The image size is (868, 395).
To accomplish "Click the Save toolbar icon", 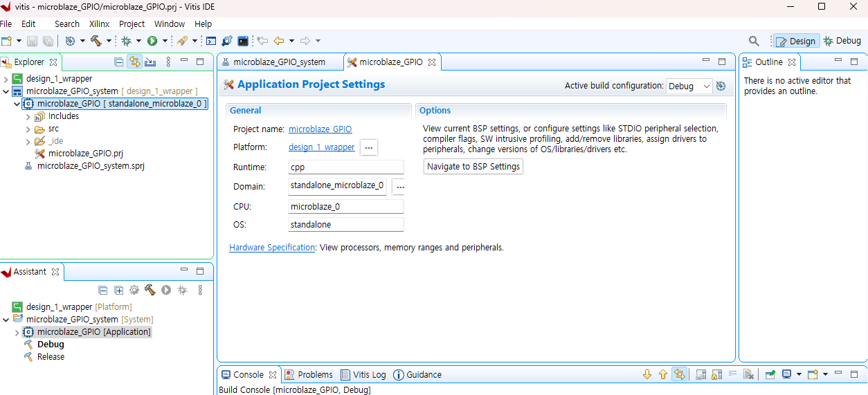I will (x=32, y=41).
